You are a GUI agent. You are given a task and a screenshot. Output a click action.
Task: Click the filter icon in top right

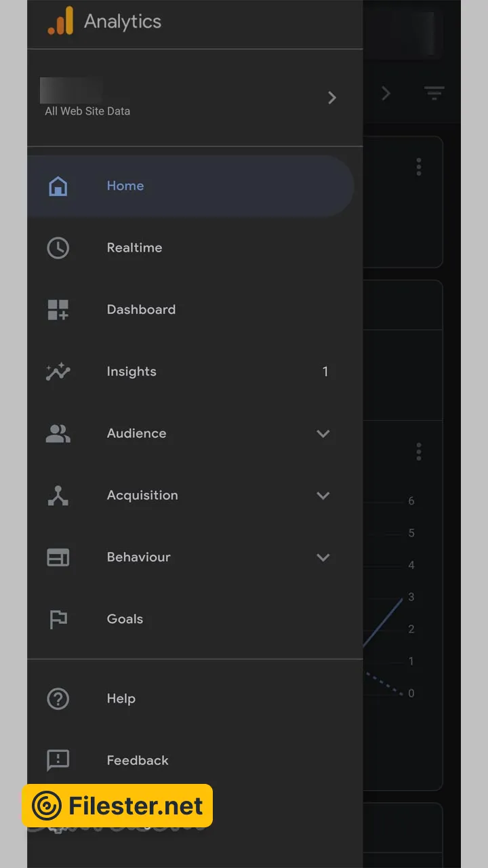[x=434, y=93]
